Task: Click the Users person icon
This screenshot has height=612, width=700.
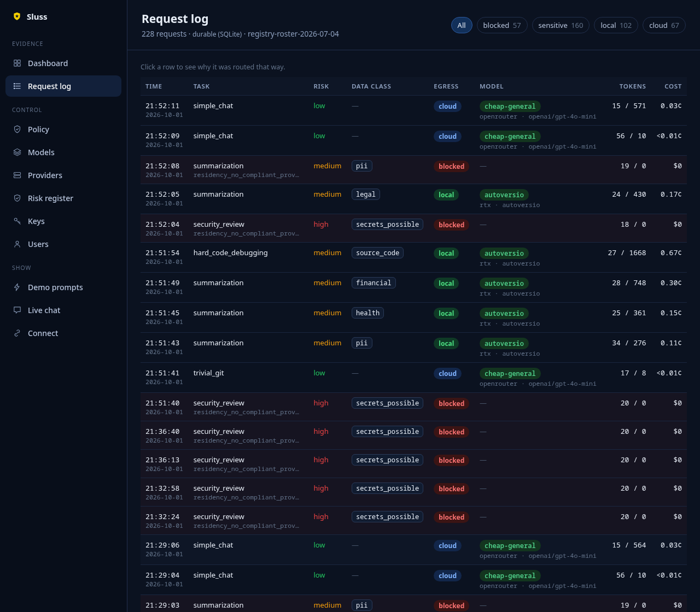Action: click(17, 244)
